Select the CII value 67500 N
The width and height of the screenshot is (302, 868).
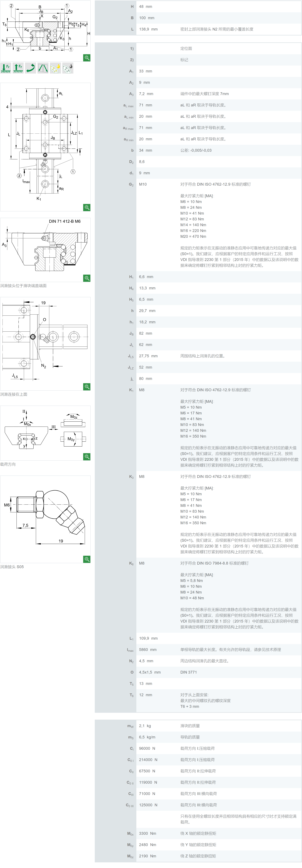point(147,771)
